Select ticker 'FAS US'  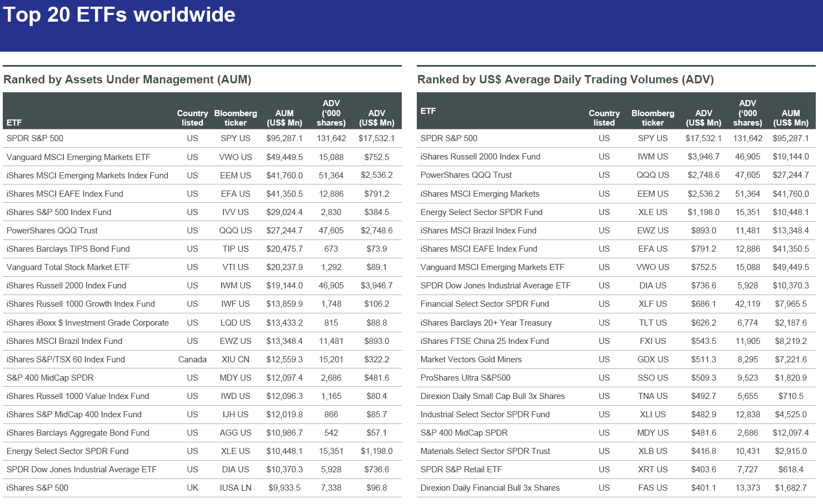653,488
